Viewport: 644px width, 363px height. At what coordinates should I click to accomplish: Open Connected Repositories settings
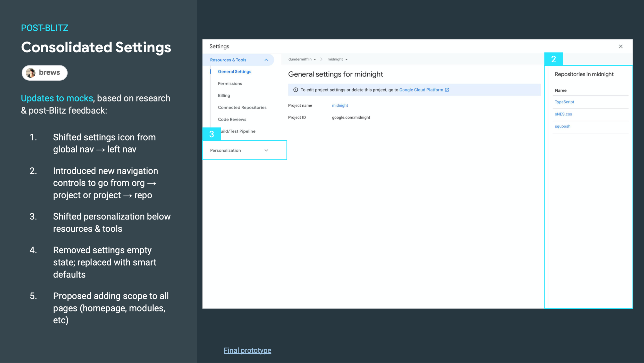click(x=242, y=107)
